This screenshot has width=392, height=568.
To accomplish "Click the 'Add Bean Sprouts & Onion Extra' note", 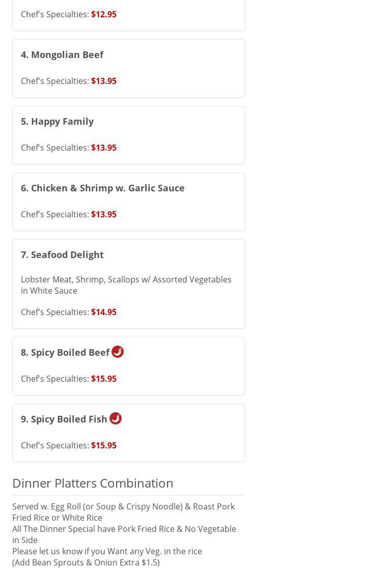I will (x=86, y=562).
